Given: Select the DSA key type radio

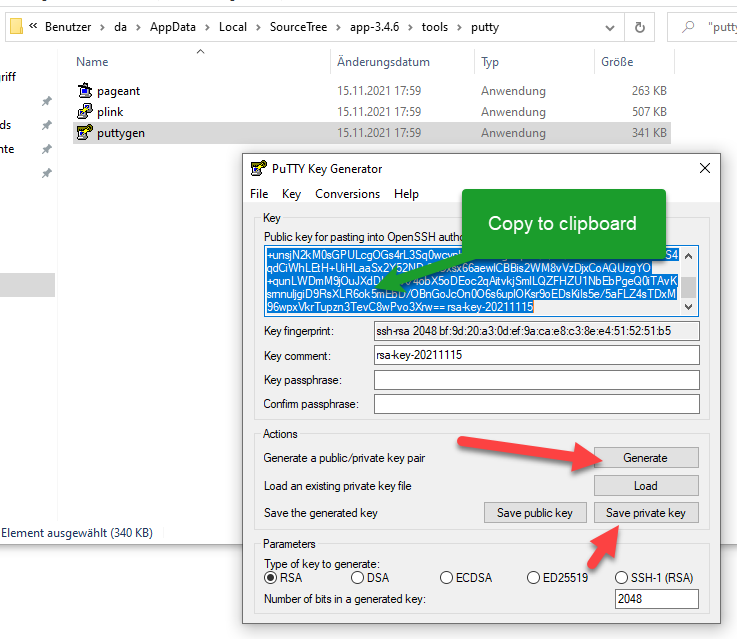Looking at the screenshot, I should [x=357, y=577].
